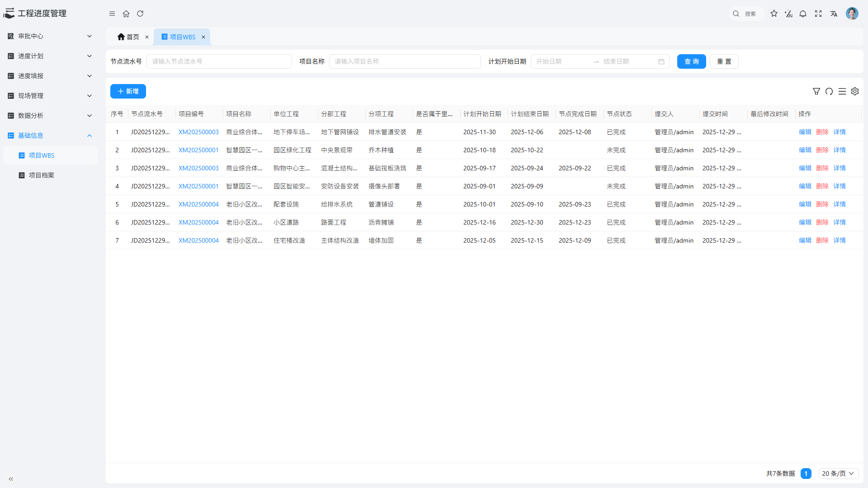Expand the 现场管理 menu

pyautogui.click(x=50, y=96)
